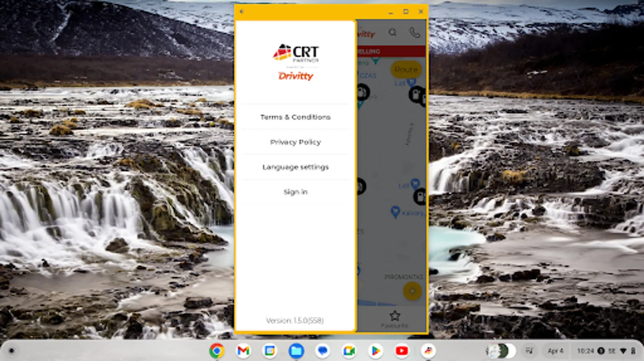Open the Privacy Policy menu entry
Screen dimensions: 644x361
(x=296, y=142)
